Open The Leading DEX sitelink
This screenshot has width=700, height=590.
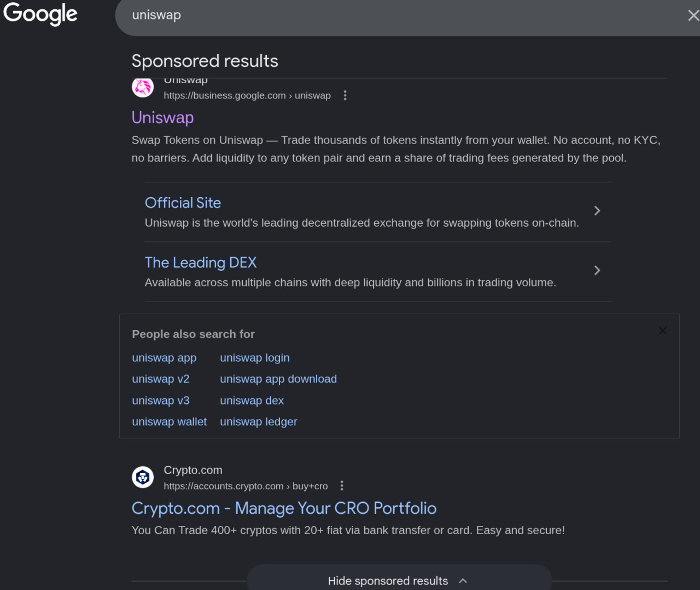tap(201, 263)
